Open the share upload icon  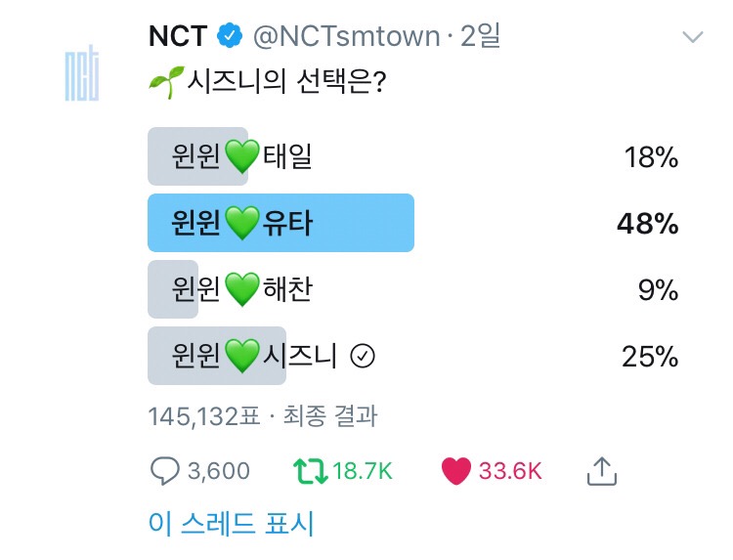coord(602,471)
